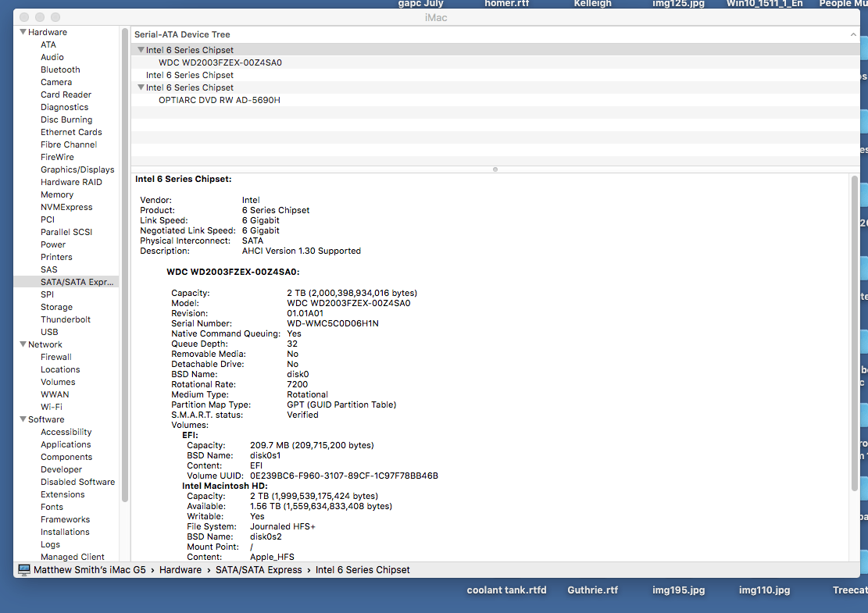Open coolant tank.rtfd desktop file
Image resolution: width=868 pixels, height=613 pixels.
pyautogui.click(x=506, y=590)
